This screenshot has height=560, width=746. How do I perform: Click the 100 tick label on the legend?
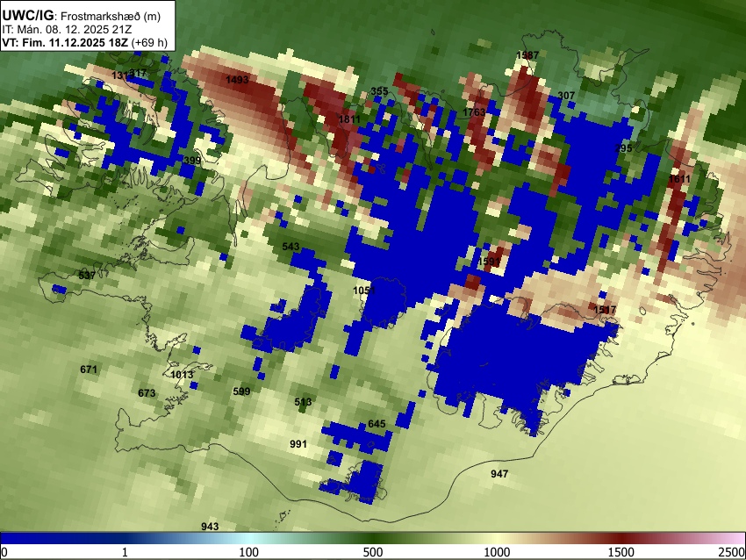(x=248, y=552)
